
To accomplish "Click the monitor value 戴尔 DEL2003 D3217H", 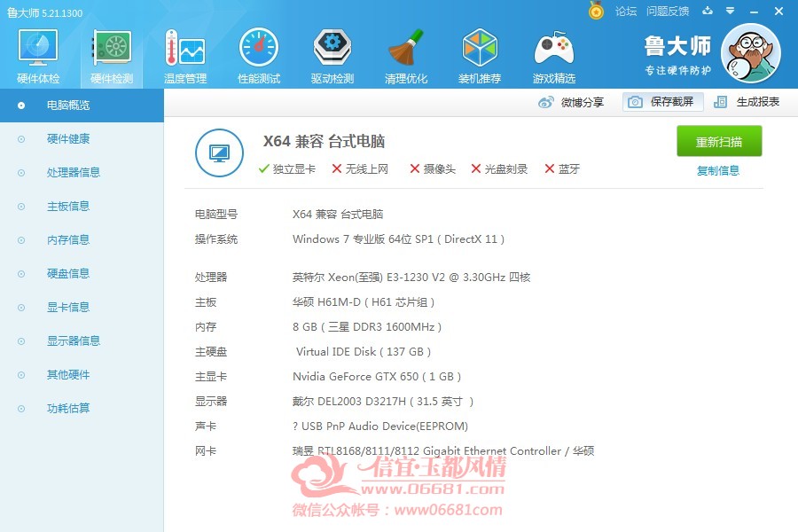I will [x=383, y=402].
